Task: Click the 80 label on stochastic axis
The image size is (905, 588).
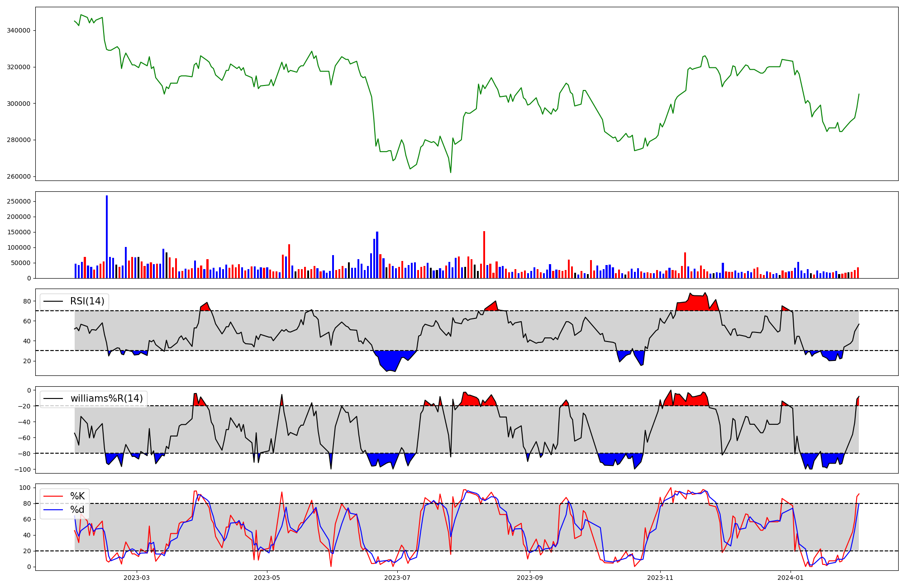Action: click(x=27, y=504)
